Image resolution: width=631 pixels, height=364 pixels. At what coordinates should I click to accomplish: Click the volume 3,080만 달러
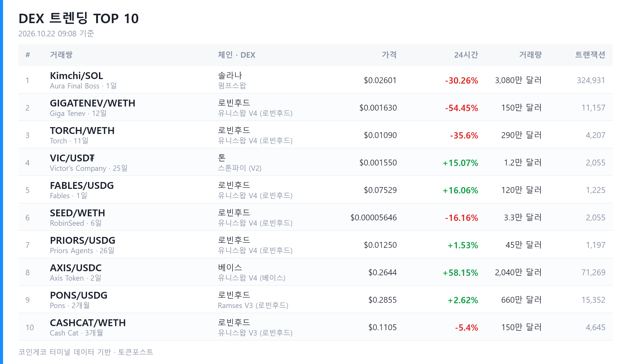click(518, 80)
